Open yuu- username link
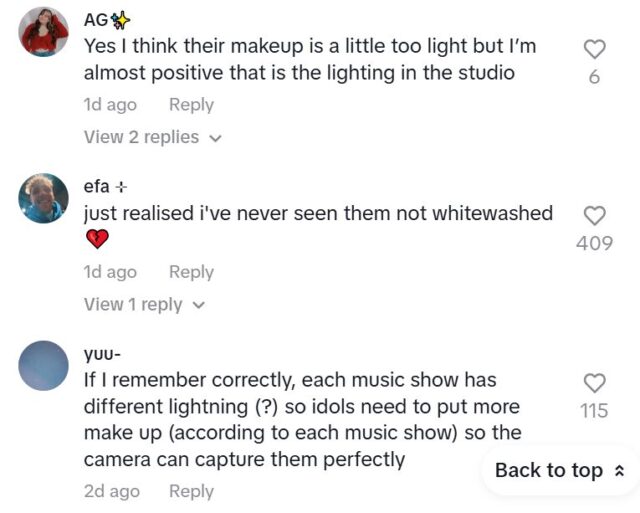 tap(103, 354)
